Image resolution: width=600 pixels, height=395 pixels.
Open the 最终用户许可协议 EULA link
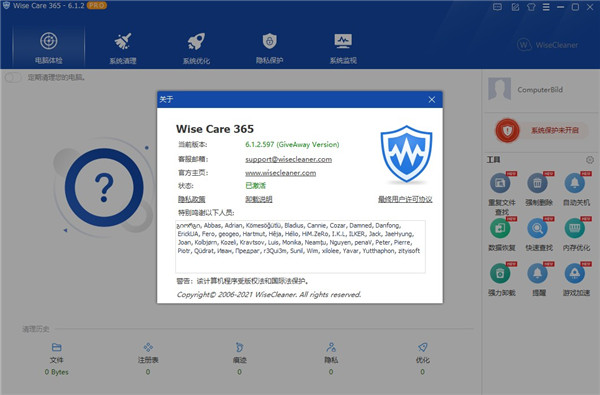click(x=405, y=199)
